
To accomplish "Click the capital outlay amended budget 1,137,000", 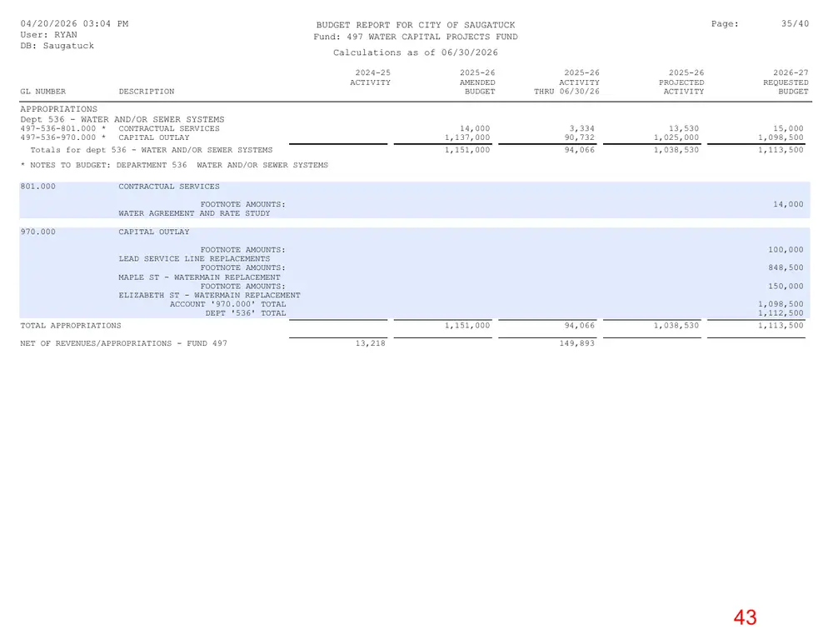I will (467, 137).
